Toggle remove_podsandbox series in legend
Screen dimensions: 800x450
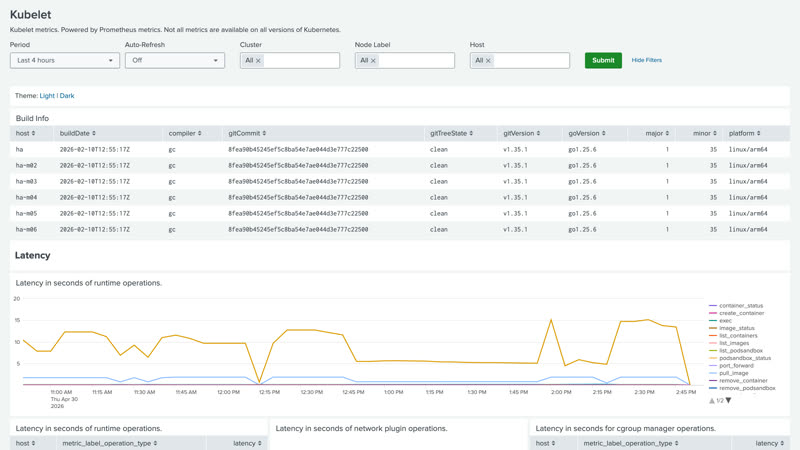742,388
